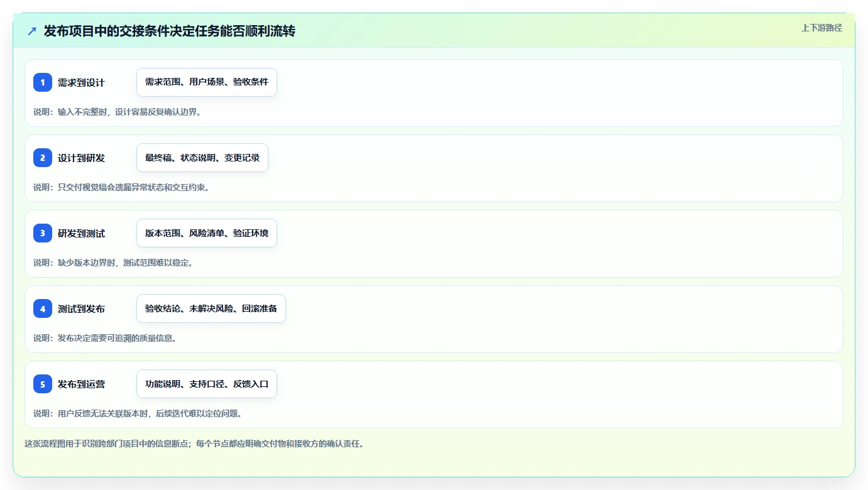Click the 功能说明、支持口径、反馈入口 chip
The width and height of the screenshot is (868, 490).
207,384
